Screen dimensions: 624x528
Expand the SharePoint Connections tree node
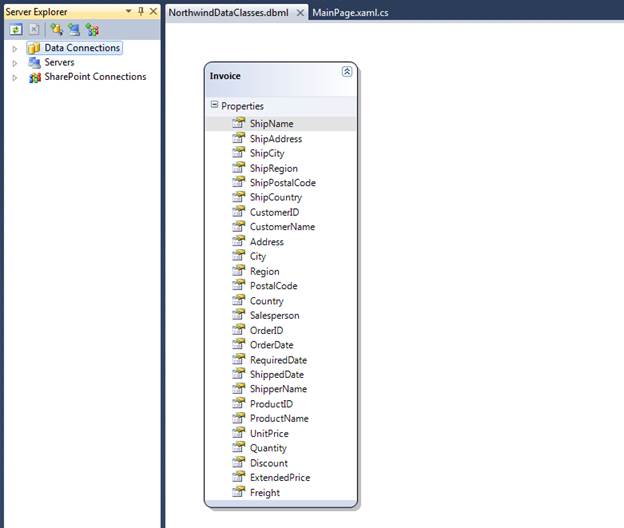click(15, 78)
